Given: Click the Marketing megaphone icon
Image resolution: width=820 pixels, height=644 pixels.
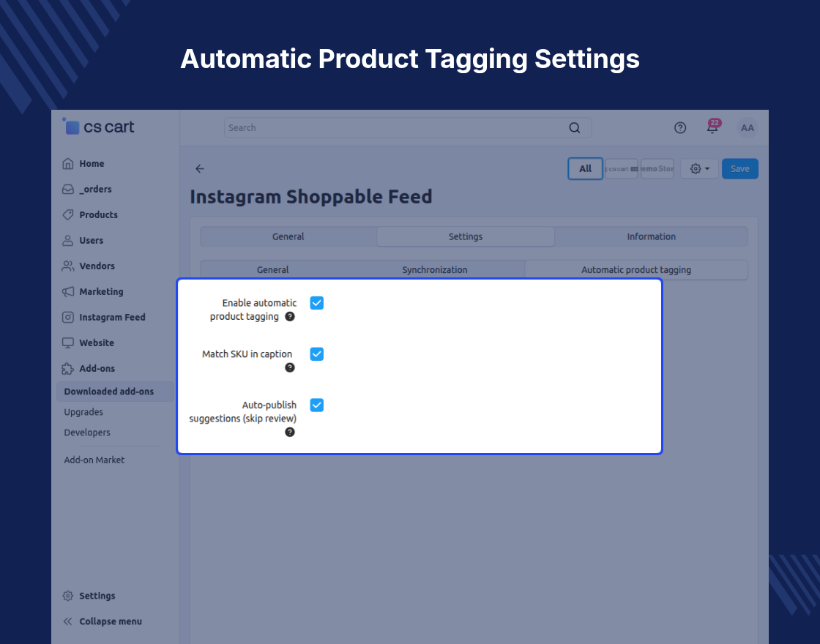Looking at the screenshot, I should point(68,292).
